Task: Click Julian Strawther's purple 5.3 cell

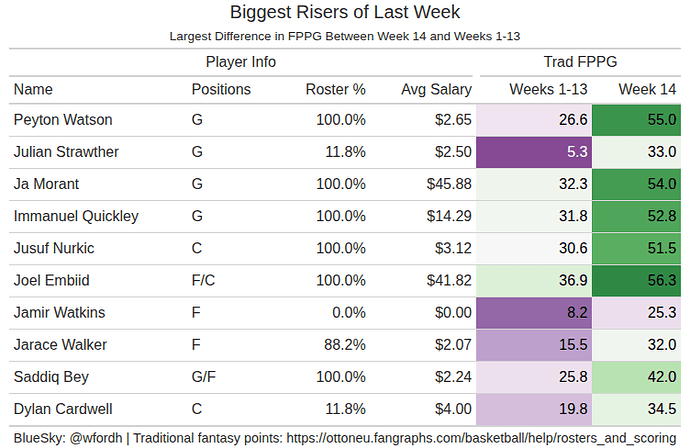Action: (535, 152)
